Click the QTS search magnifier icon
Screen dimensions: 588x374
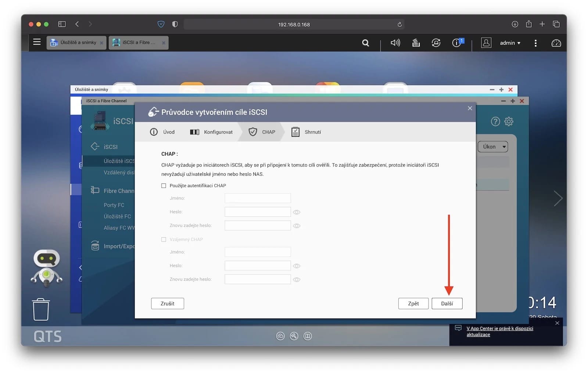365,43
